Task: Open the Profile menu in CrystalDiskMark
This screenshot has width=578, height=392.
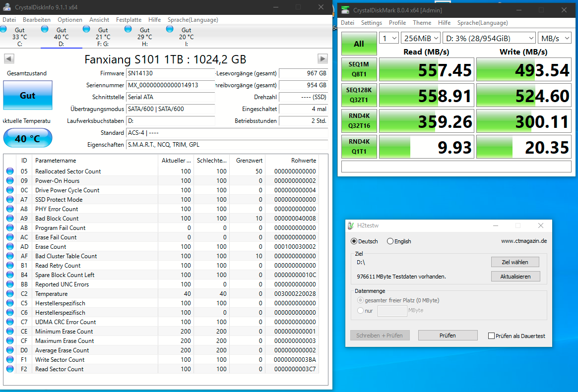Action: click(397, 23)
